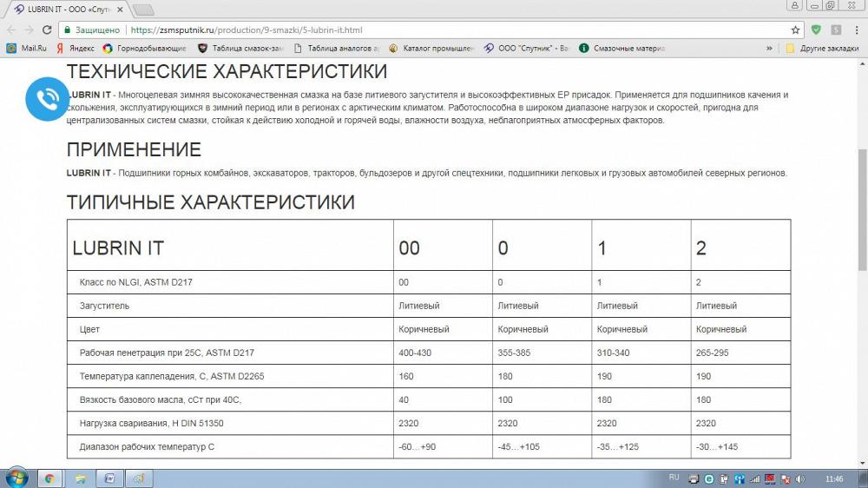The width and height of the screenshot is (868, 488).
Task: Click the floating phone callback button
Action: point(46,99)
